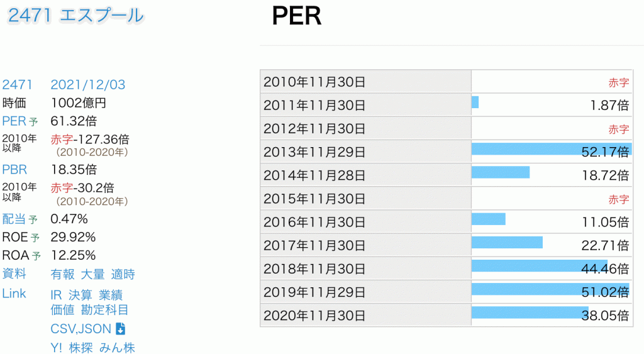
Task: Open the 適時 timely disclosure link
Action: coord(123,275)
